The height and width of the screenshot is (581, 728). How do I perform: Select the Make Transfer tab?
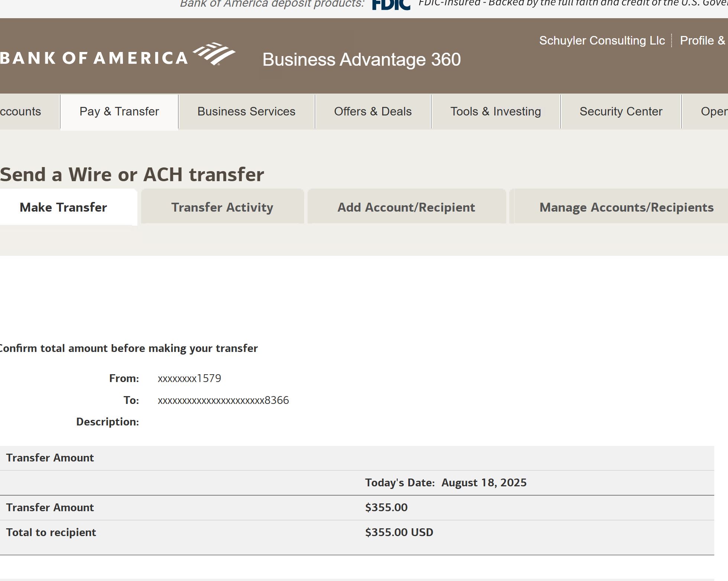[63, 207]
